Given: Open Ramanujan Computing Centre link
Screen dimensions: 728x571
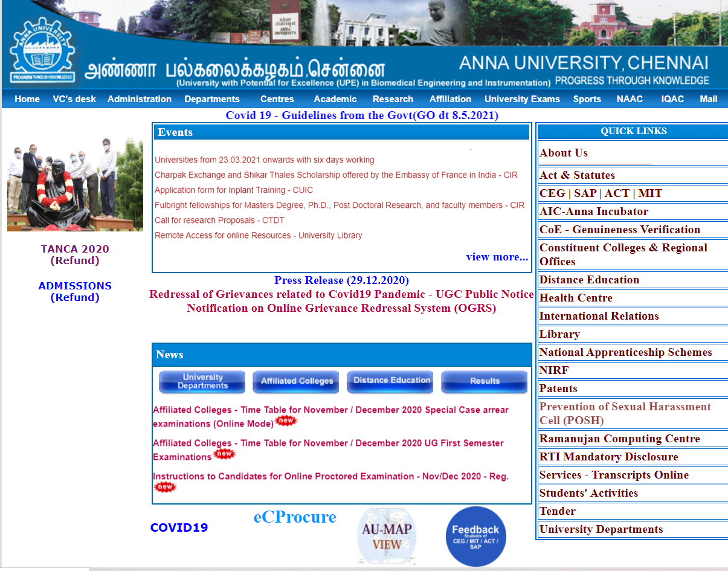Looking at the screenshot, I should point(620,439).
